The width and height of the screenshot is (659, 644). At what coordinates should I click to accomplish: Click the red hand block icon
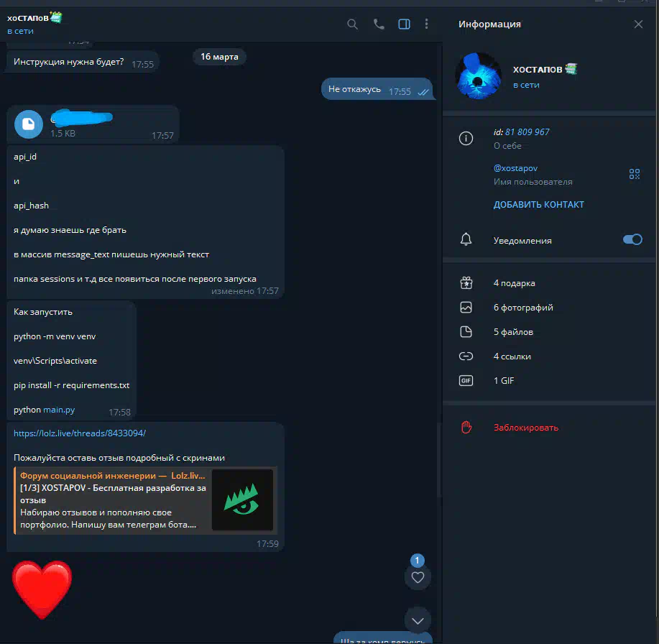(466, 427)
